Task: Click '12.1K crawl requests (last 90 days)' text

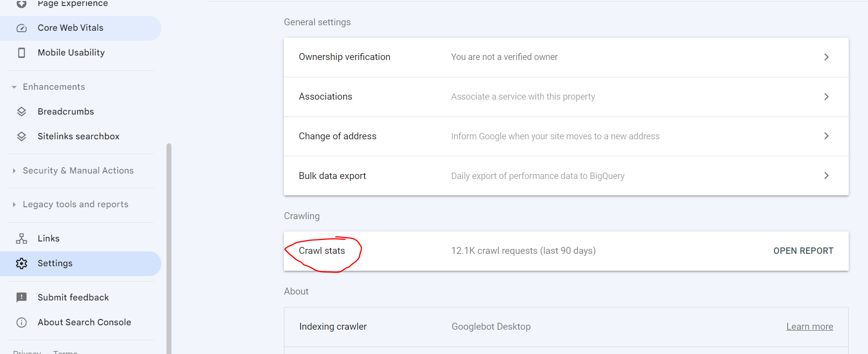Action: 523,251
